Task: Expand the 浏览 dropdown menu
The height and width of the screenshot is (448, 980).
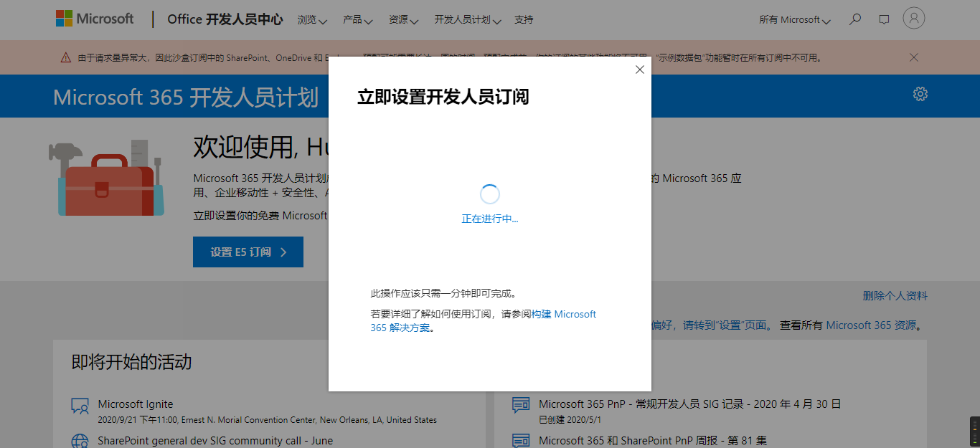Action: pos(312,20)
